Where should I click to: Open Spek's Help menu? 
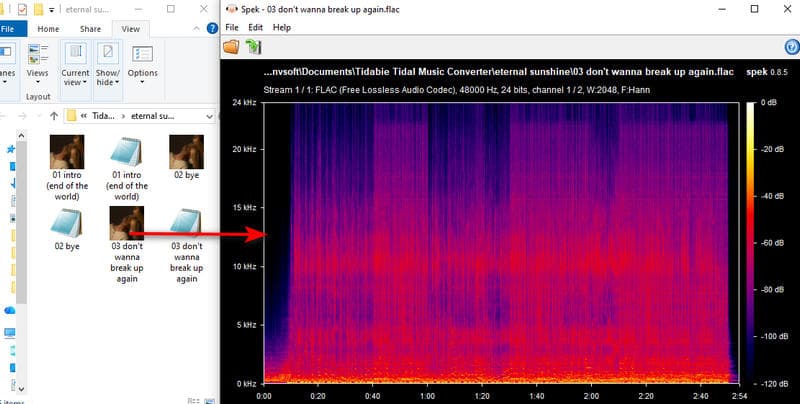tap(282, 28)
